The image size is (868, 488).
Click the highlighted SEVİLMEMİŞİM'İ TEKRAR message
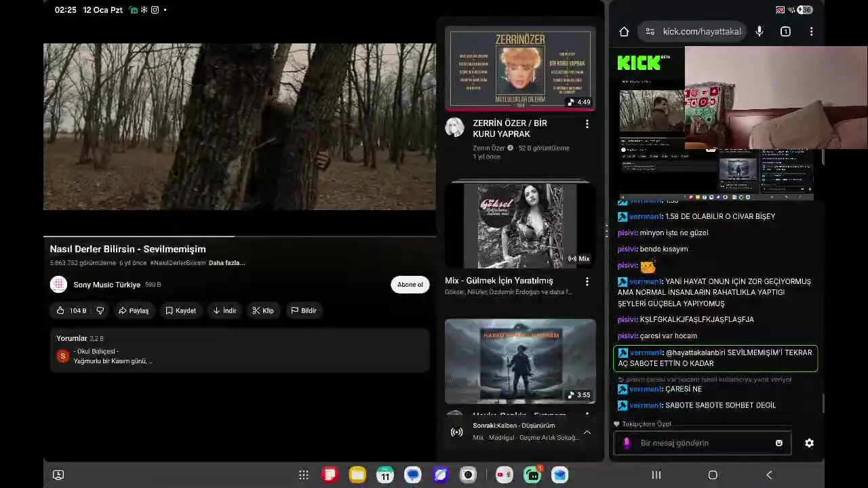715,358
